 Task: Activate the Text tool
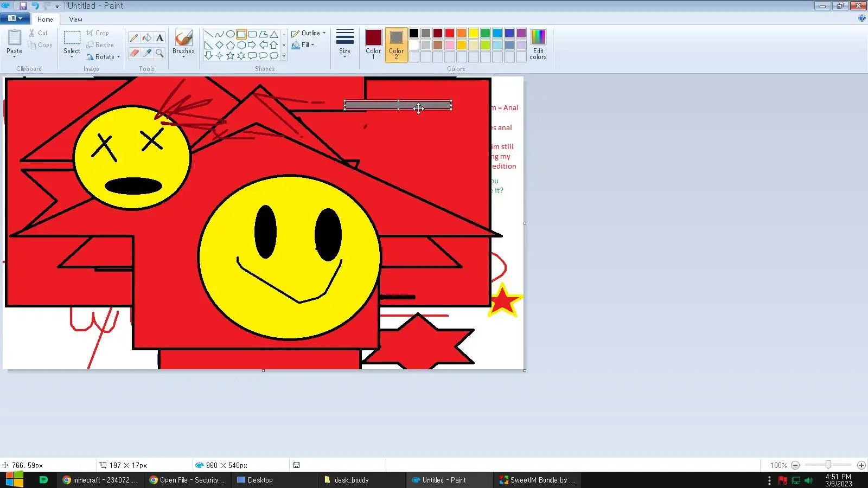click(x=159, y=37)
